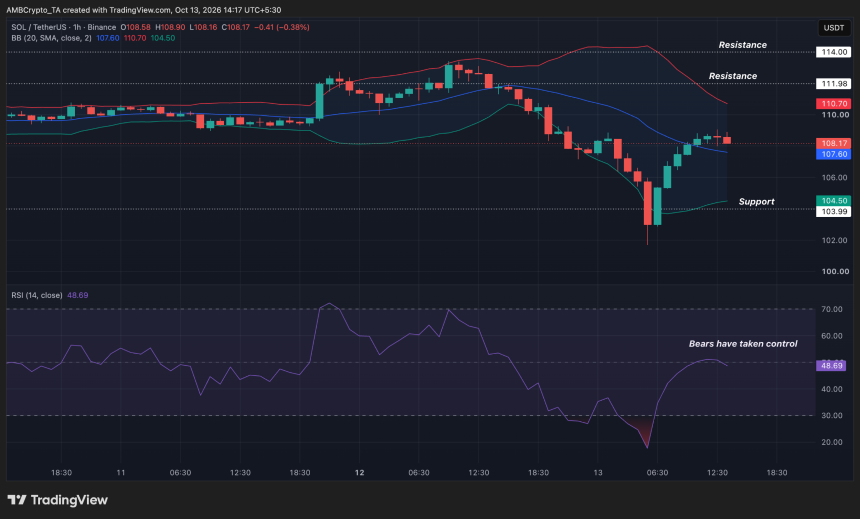
Task: Click the 60.00 RSI axis label
Action: [831, 336]
